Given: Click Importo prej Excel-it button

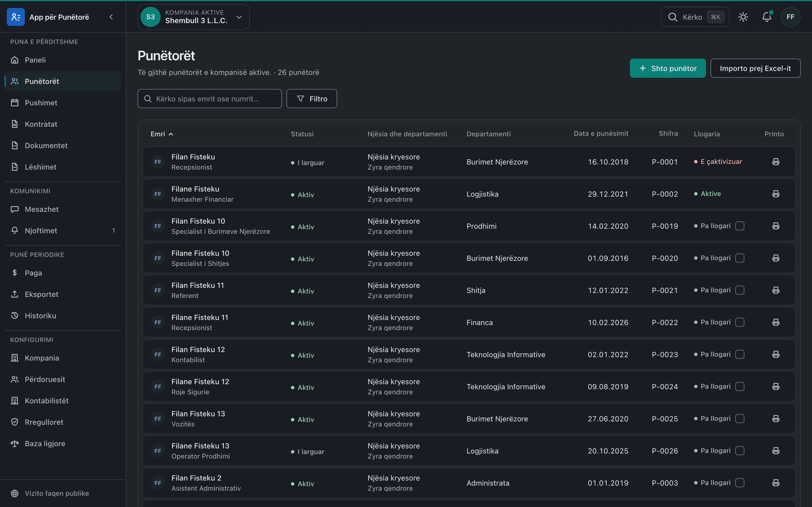Looking at the screenshot, I should (x=755, y=68).
